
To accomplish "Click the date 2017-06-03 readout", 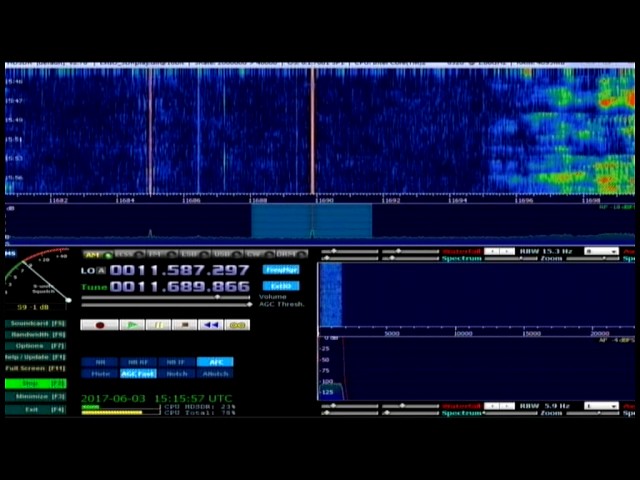I will (x=113, y=398).
